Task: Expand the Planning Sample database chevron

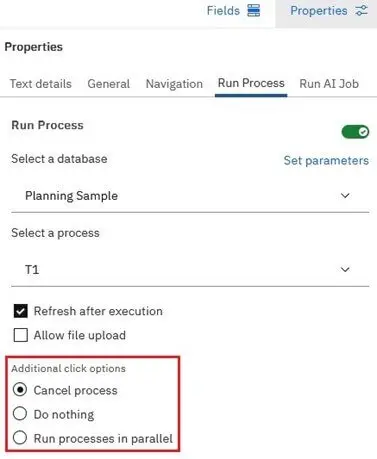Action: pyautogui.click(x=345, y=196)
